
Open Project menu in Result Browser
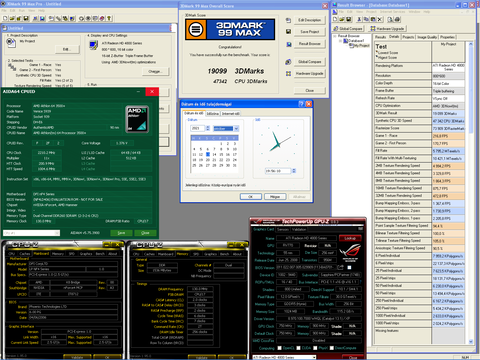click(371, 12)
